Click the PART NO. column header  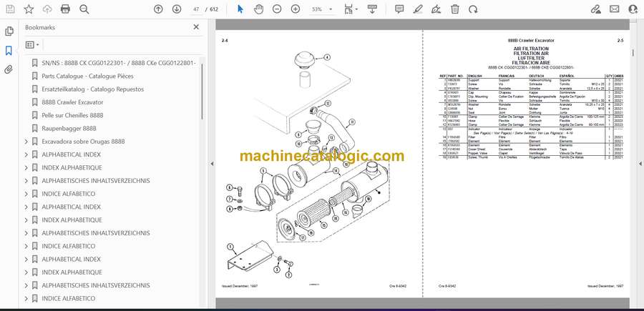click(455, 76)
